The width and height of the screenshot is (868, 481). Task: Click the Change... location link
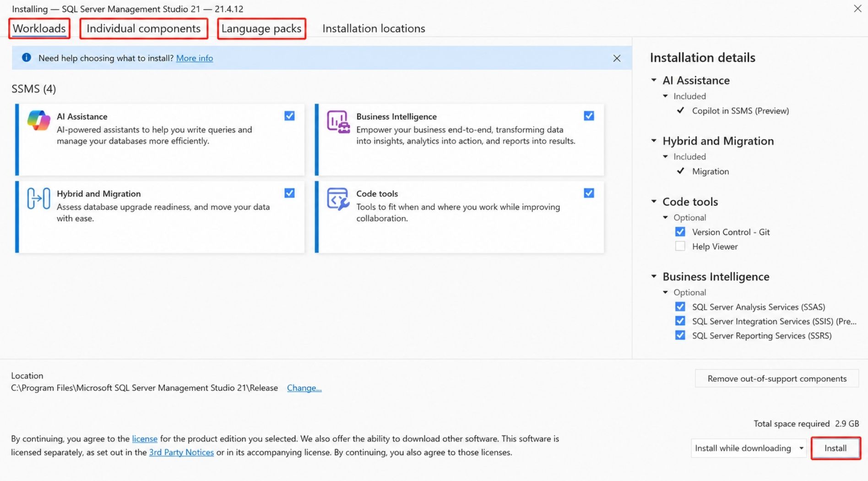[304, 388]
